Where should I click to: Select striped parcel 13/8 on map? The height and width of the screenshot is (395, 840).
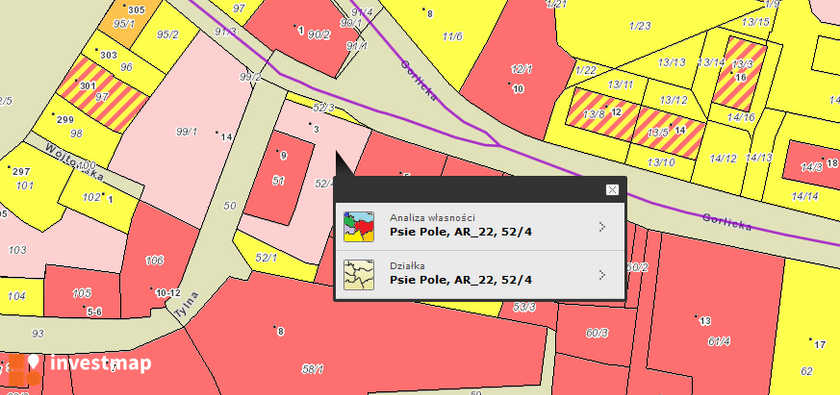pyautogui.click(x=602, y=114)
